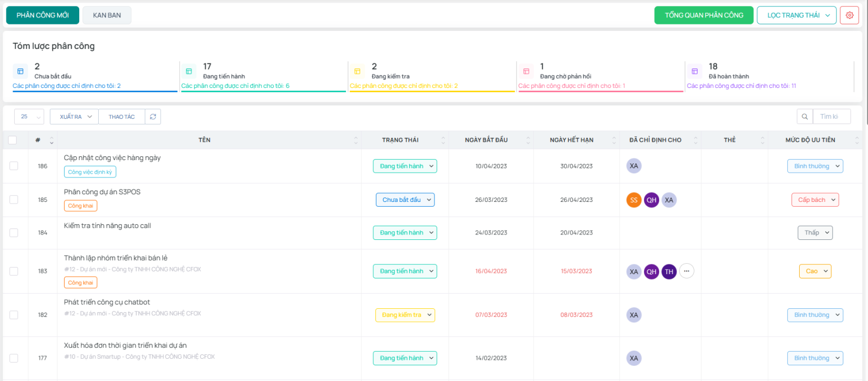The height and width of the screenshot is (381, 868).
Task: Toggle the select-all checkbox in table header
Action: click(x=12, y=140)
